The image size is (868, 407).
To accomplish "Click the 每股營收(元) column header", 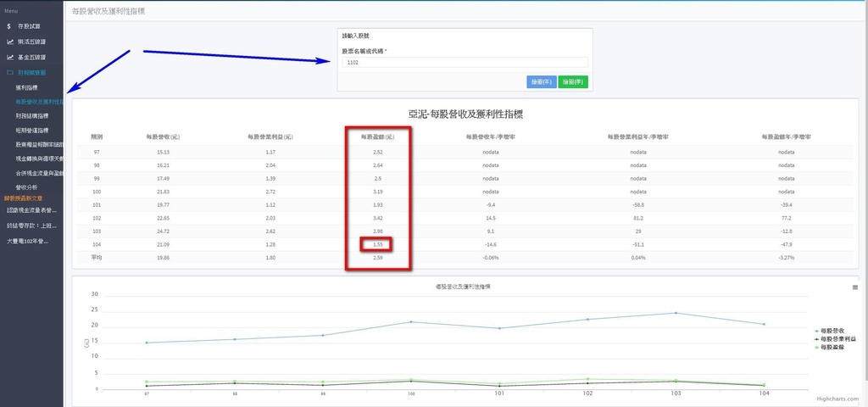I will [163, 137].
